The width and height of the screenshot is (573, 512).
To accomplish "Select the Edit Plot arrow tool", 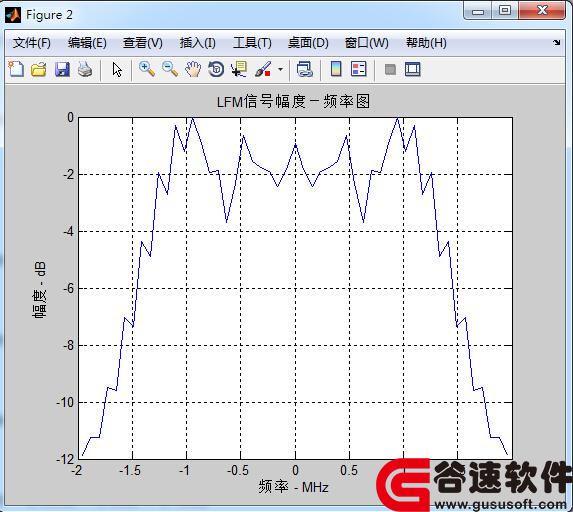I will point(117,69).
